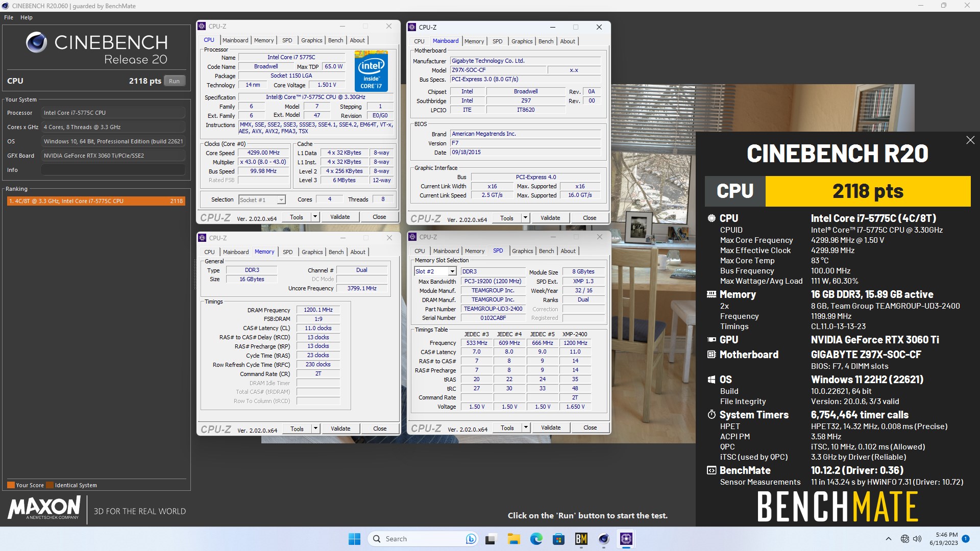Switch to About tab in bottom-right CPU-Z window

point(568,251)
